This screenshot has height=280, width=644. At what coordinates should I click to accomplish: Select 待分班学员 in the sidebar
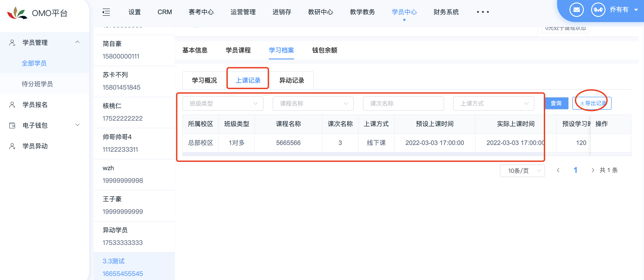click(37, 84)
